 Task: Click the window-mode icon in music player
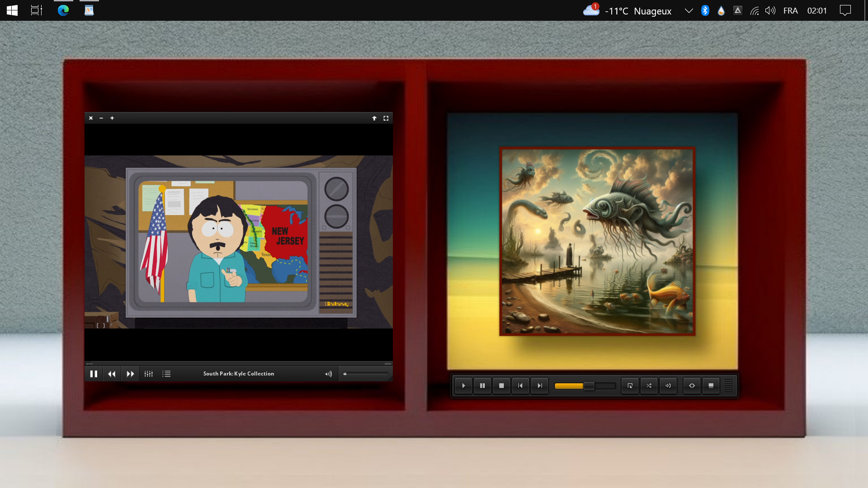point(711,385)
